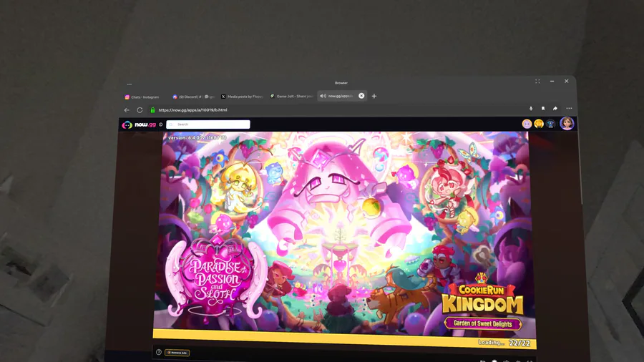644x362 pixels.
Task: Click the info icon beside now.gg logo
Action: pos(160,124)
